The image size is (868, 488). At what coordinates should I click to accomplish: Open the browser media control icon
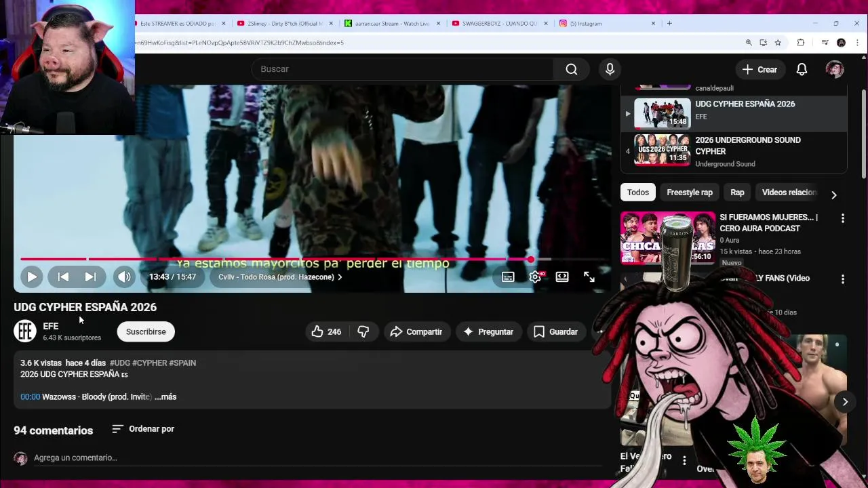point(825,43)
